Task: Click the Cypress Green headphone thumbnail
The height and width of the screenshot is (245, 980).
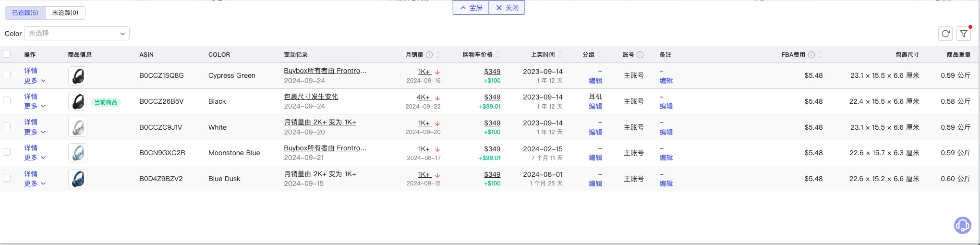Action: tap(78, 76)
